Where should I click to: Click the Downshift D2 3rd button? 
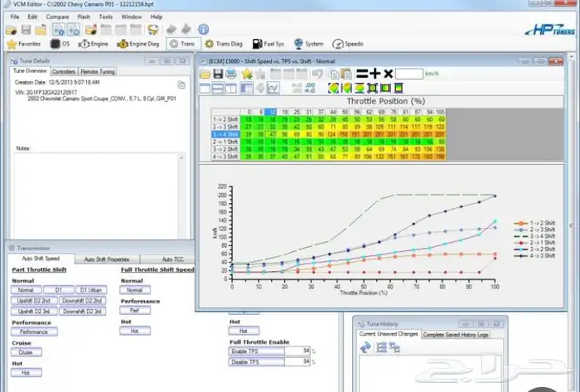83,311
